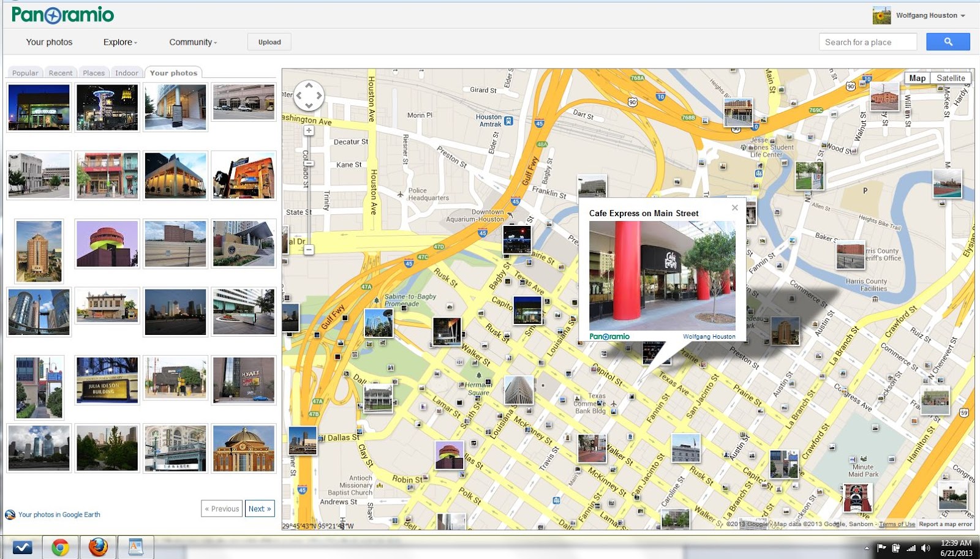The height and width of the screenshot is (559, 980).
Task: Open the domed brick building thumbnail in the photo grid
Action: [244, 448]
